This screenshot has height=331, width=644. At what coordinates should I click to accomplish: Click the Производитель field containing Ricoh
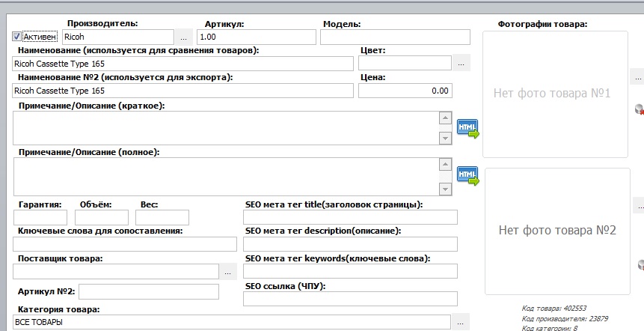118,37
